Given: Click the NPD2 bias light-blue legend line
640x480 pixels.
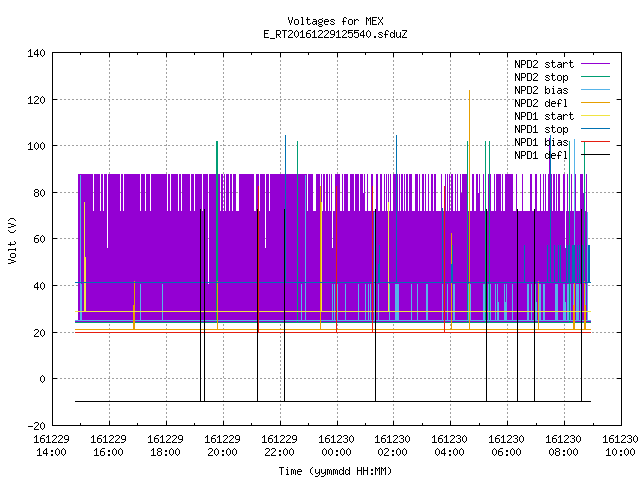Looking at the screenshot, I should [x=595, y=90].
